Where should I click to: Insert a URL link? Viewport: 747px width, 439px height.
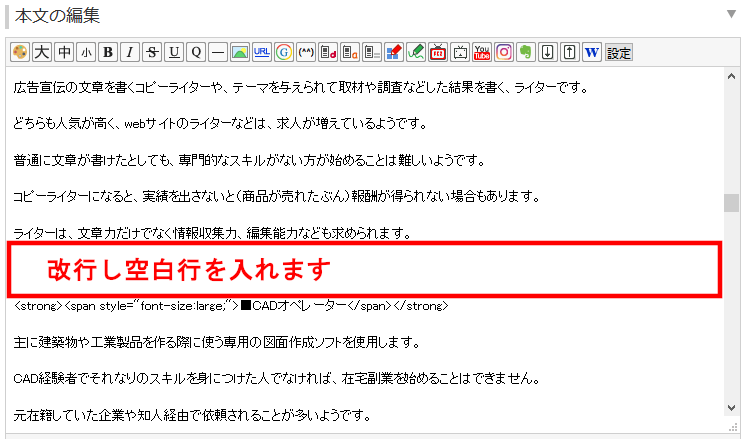click(262, 52)
